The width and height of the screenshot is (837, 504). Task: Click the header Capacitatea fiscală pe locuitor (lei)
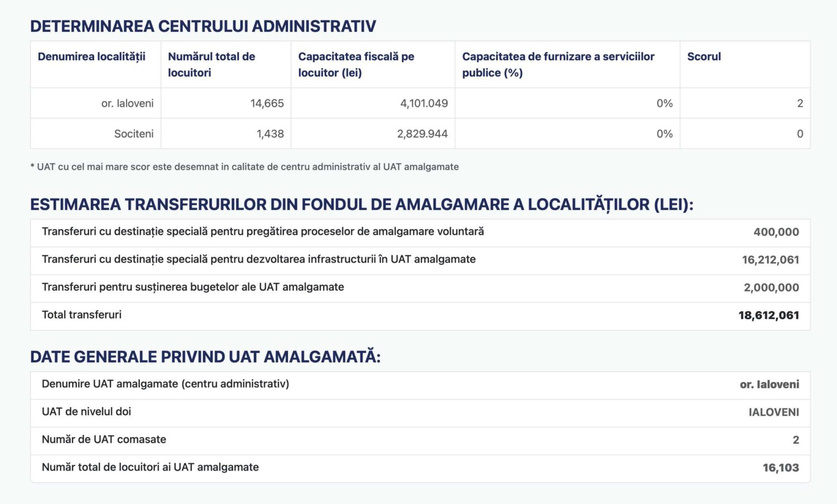tap(357, 64)
